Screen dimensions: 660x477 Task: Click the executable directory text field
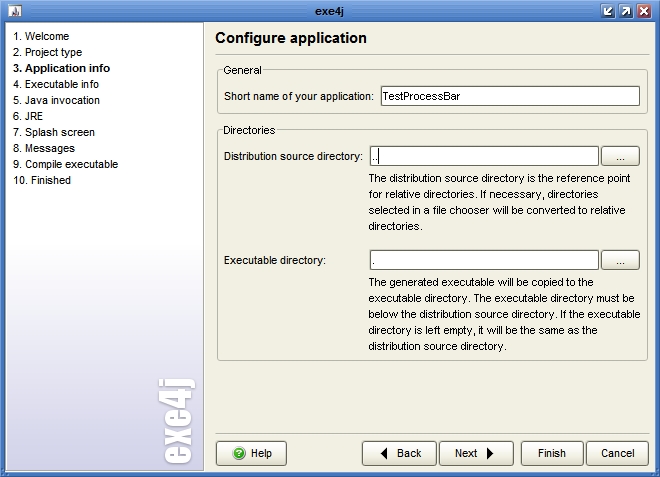[484, 260]
